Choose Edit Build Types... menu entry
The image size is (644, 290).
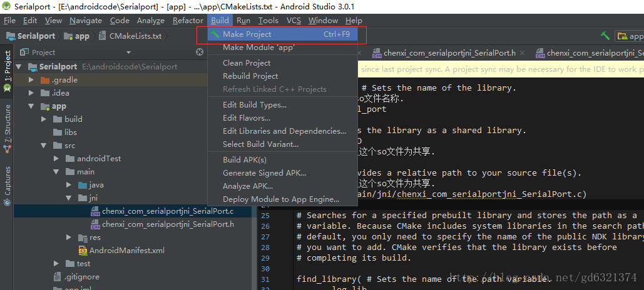tap(283, 104)
